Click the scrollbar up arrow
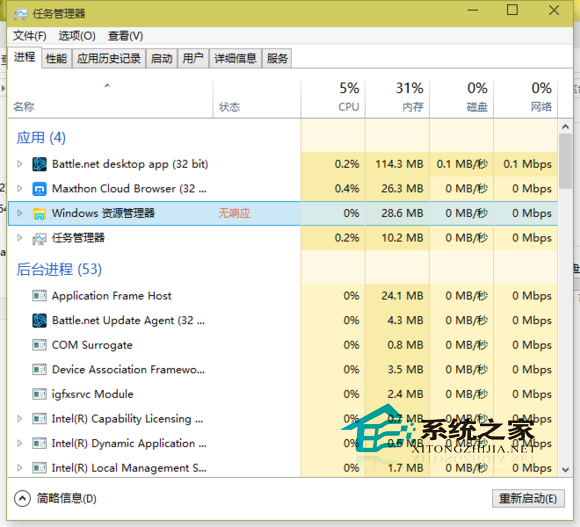Viewport: 580px width, 527px height. point(565,127)
